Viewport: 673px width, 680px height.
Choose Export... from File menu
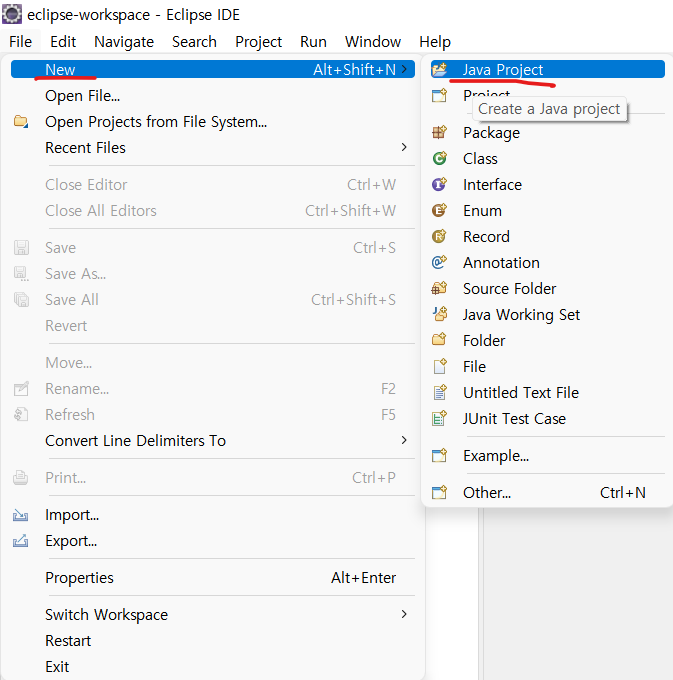pos(213,541)
